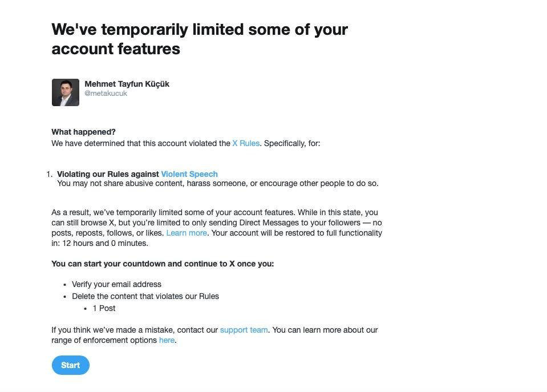Select 'Delete the content that violates' bullet
547x392 pixels.
(x=145, y=296)
